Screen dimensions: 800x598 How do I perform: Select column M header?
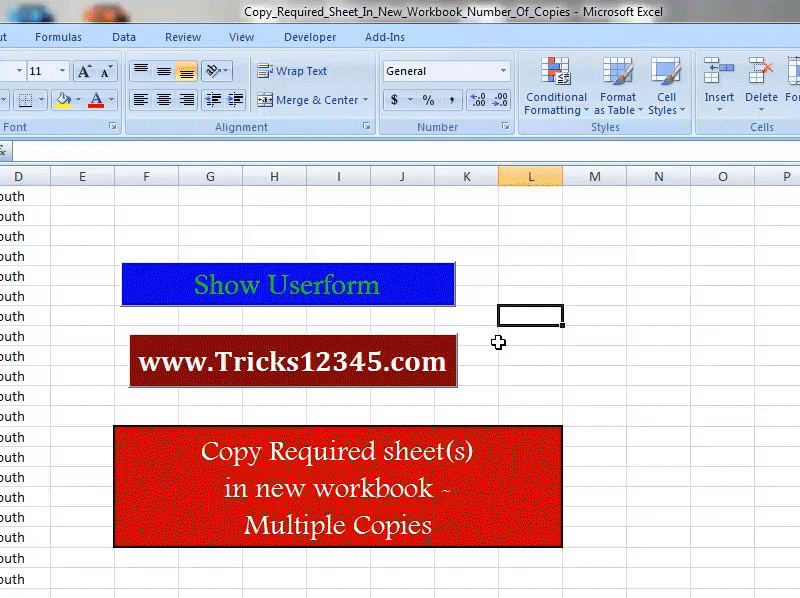point(594,177)
